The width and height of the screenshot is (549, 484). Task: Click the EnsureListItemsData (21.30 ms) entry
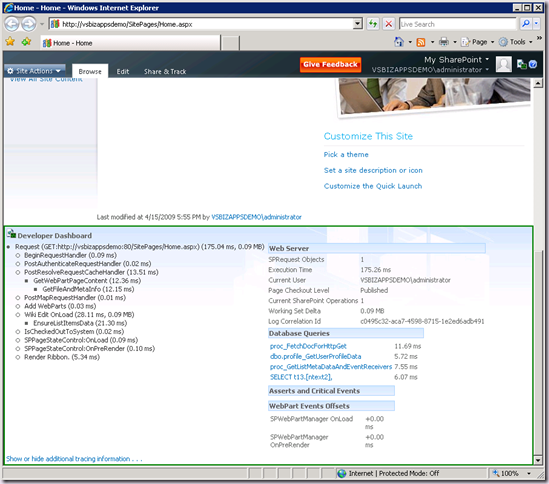(x=80, y=323)
